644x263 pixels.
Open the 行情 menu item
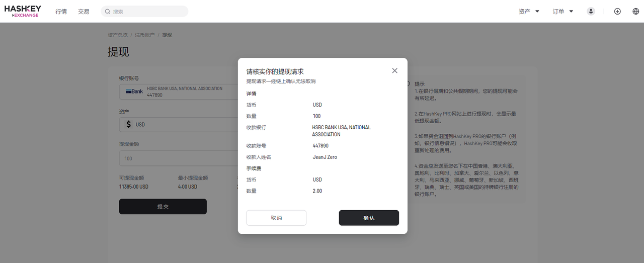click(x=61, y=11)
